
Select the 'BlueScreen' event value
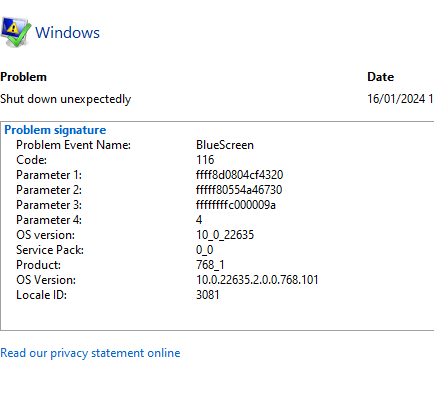pos(225,145)
